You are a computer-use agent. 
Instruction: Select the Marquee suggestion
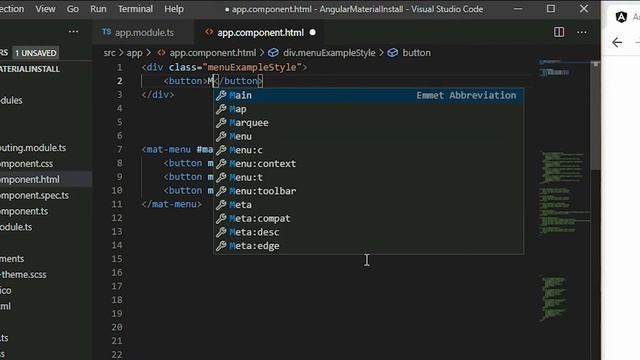(368, 122)
